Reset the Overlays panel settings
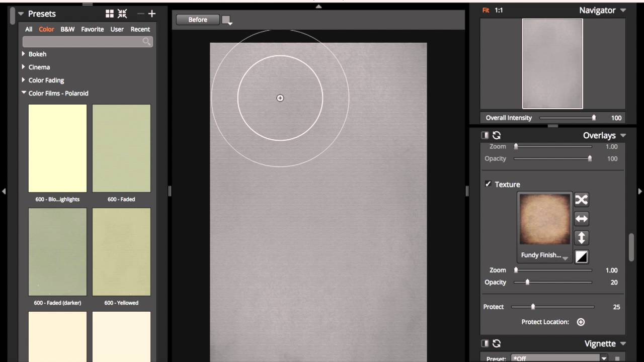The height and width of the screenshot is (362, 644). click(497, 135)
